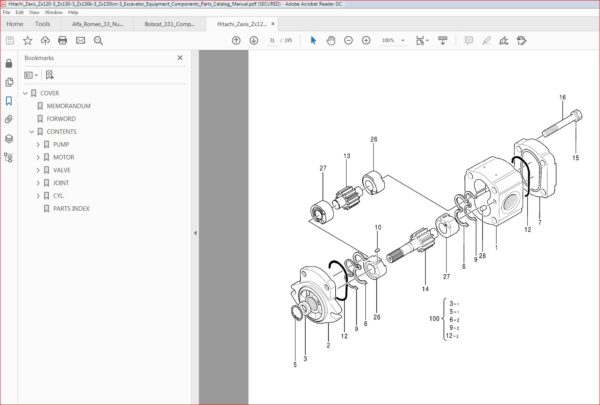Open Attachments paperclip panel
This screenshot has width=600, height=405.
click(9, 119)
